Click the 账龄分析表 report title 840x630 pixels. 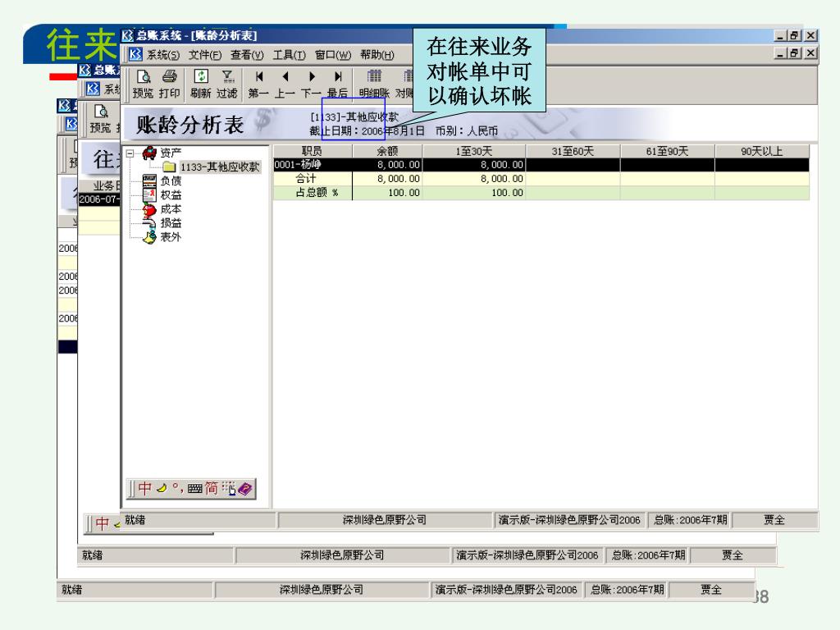coord(190,125)
